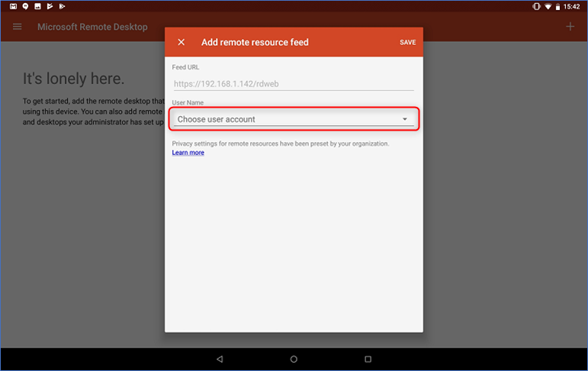Open the Choose user account dropdown

click(x=294, y=119)
